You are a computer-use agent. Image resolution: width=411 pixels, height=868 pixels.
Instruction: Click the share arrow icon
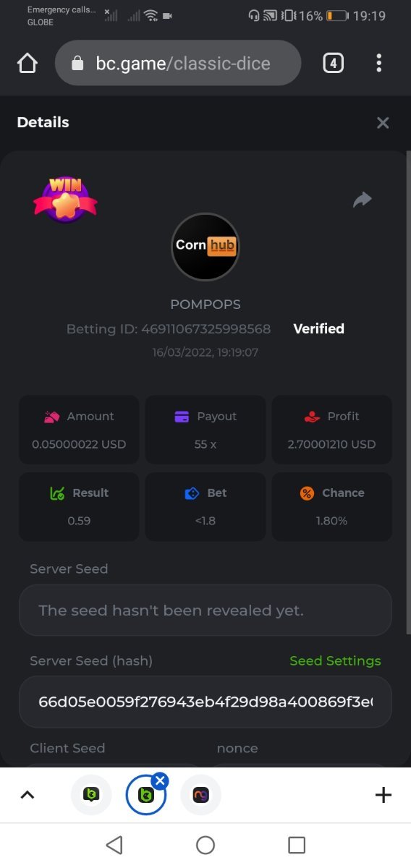362,200
